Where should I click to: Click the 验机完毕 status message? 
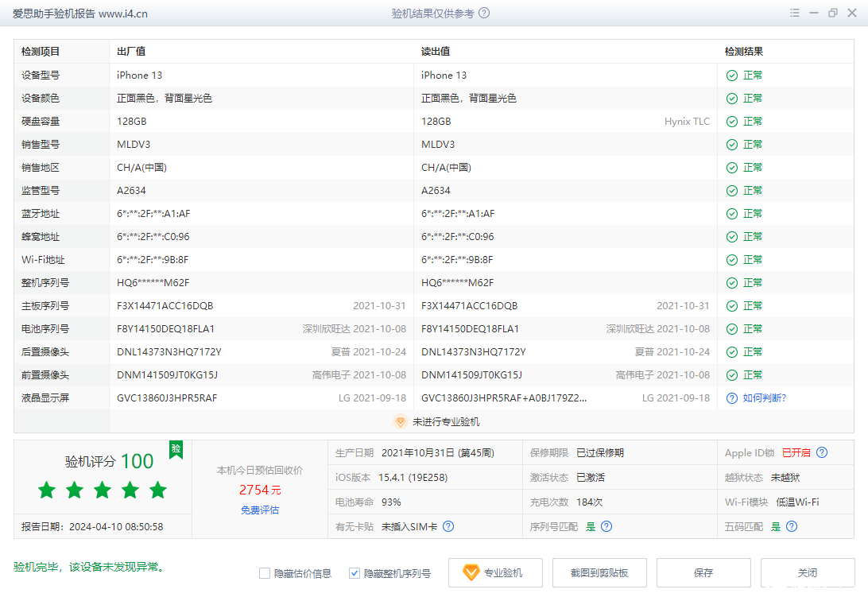coord(90,567)
